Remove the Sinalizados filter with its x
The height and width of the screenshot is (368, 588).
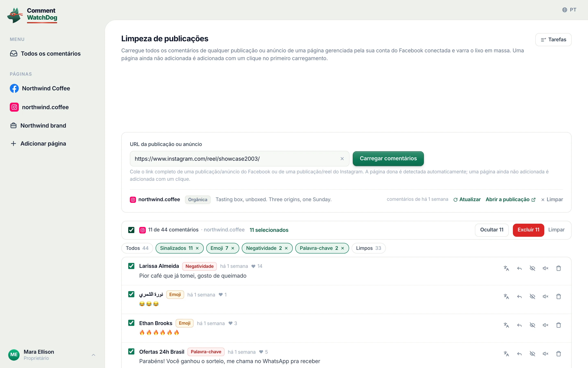(x=197, y=248)
